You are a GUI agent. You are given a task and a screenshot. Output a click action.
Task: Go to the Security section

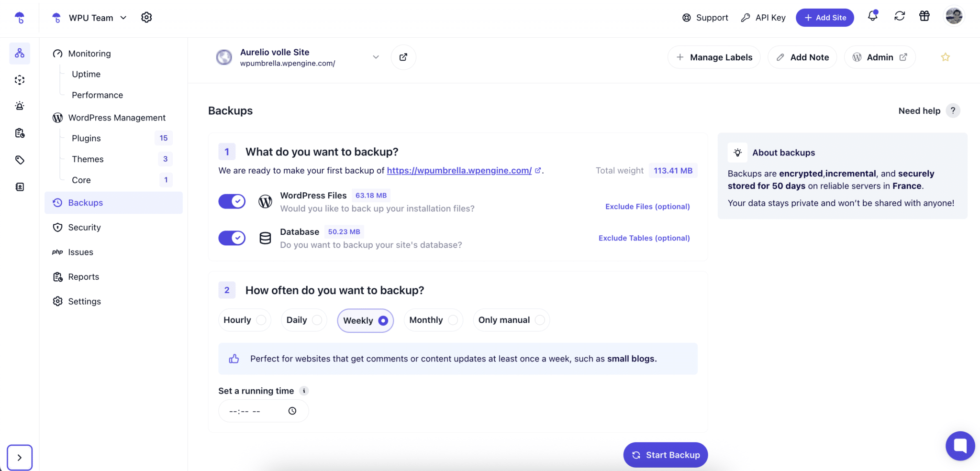[x=85, y=228]
